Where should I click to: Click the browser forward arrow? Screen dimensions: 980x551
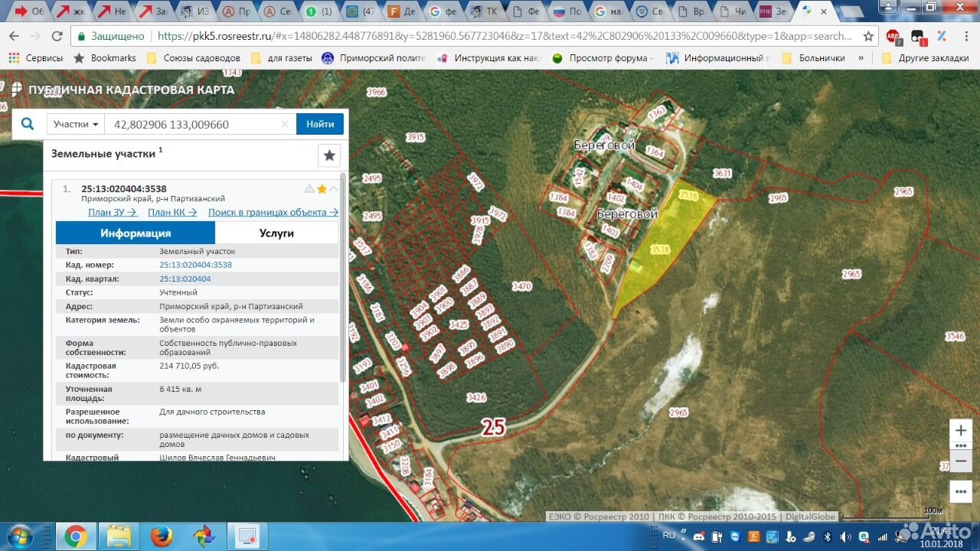pyautogui.click(x=35, y=36)
